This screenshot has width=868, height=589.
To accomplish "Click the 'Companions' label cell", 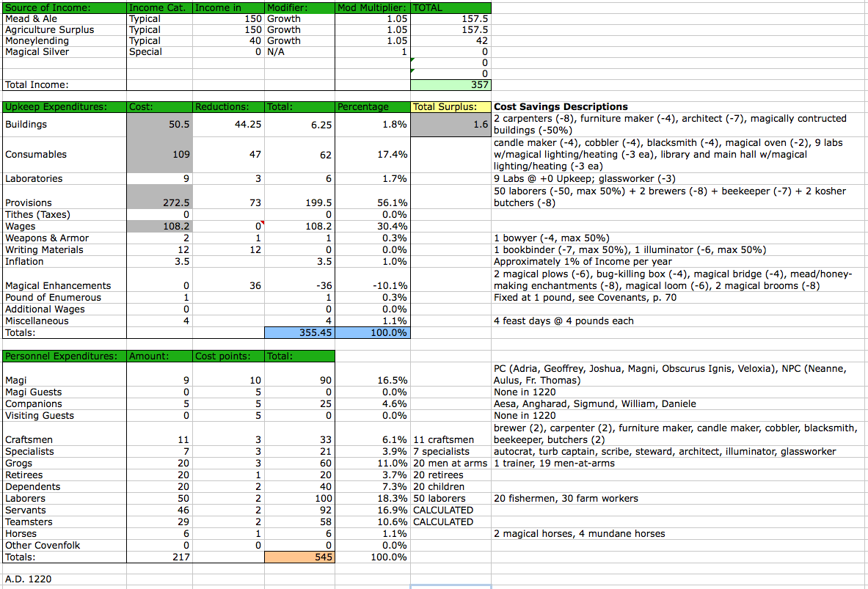I will (65, 404).
